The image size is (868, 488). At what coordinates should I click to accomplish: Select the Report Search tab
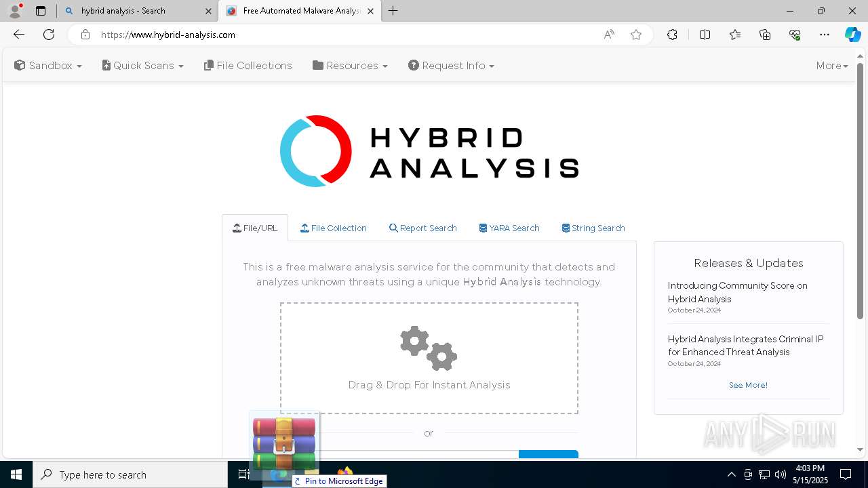click(x=423, y=228)
